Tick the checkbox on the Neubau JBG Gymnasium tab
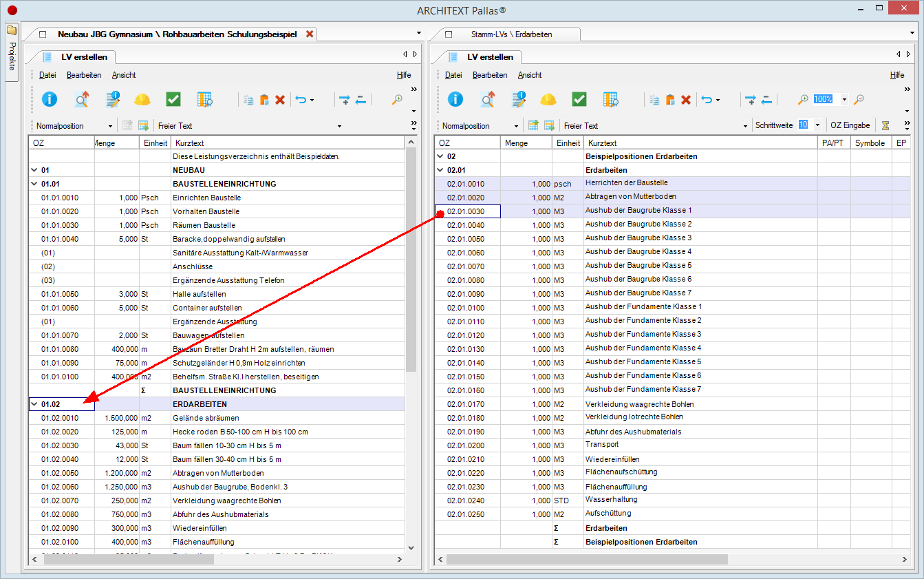924x579 pixels. coord(43,34)
